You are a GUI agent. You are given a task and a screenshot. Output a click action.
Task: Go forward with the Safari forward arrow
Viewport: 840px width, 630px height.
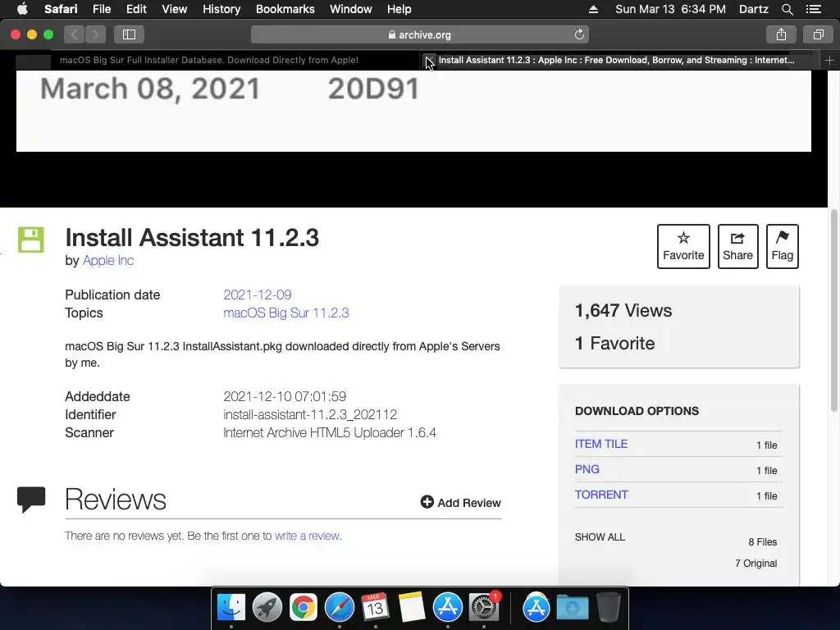pos(95,34)
